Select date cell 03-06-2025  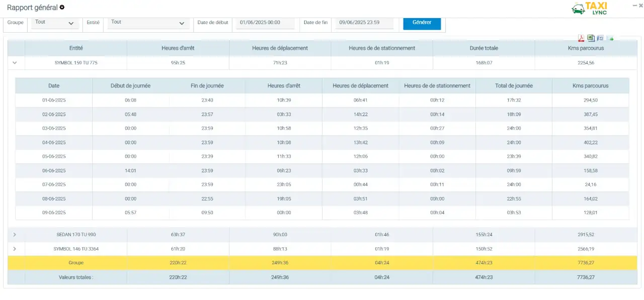click(54, 129)
